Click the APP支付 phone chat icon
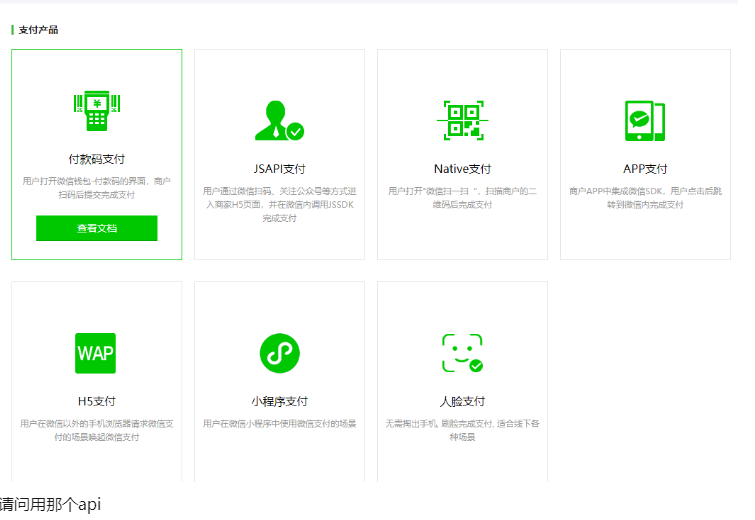Screen dimensions: 755x520 tap(645, 120)
